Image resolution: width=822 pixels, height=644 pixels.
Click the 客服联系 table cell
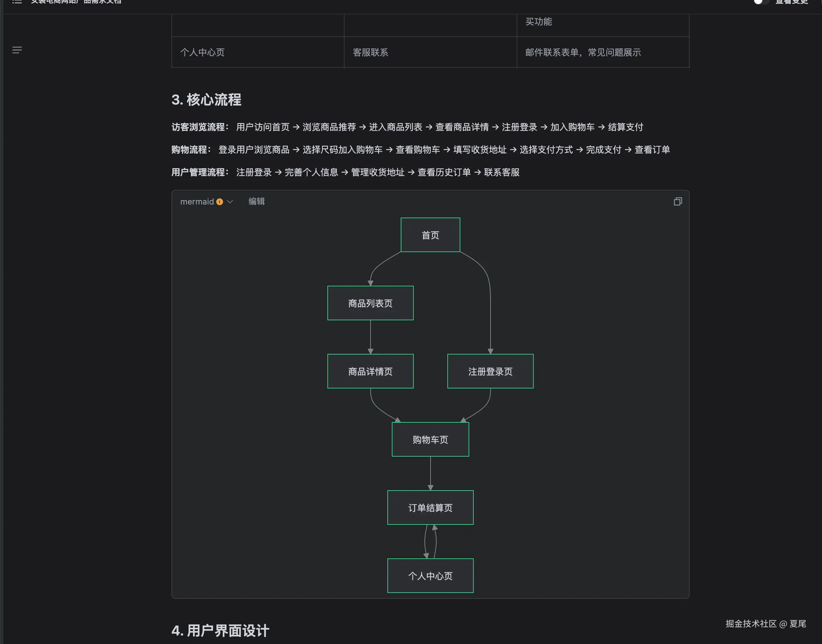click(x=370, y=52)
